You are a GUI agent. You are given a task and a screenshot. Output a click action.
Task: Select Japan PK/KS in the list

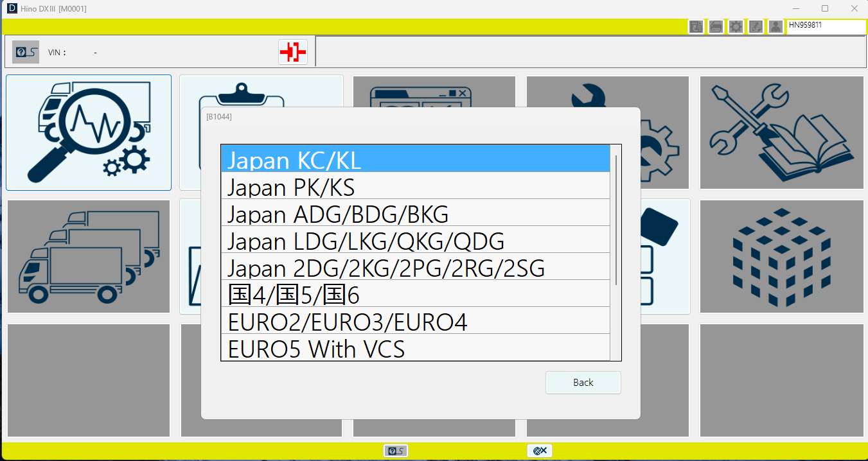[415, 186]
